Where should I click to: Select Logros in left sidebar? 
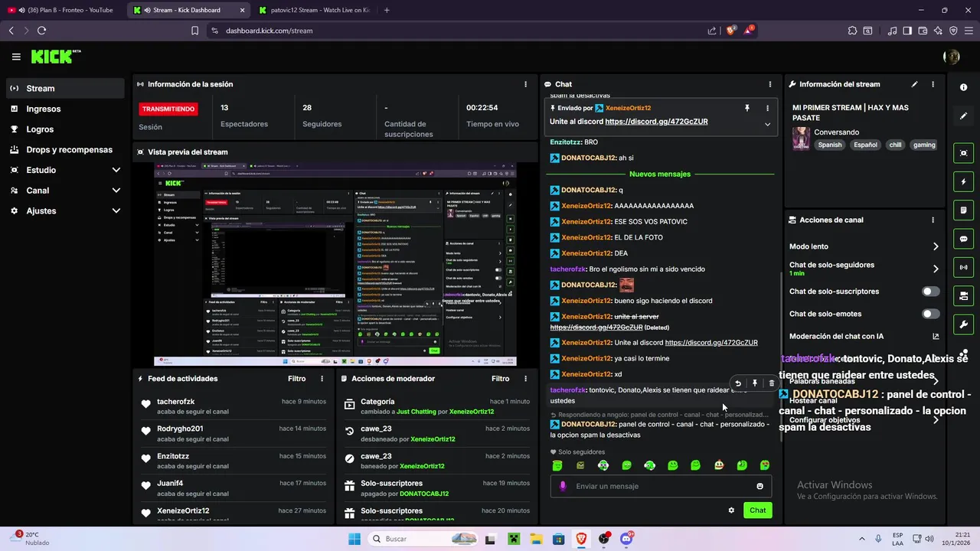click(65, 129)
